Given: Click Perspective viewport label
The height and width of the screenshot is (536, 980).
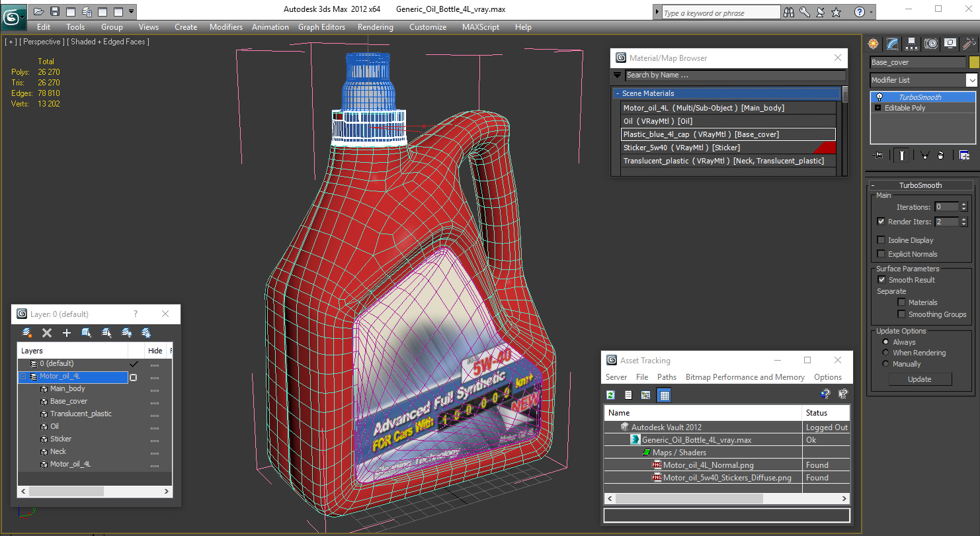Looking at the screenshot, I should click(42, 42).
